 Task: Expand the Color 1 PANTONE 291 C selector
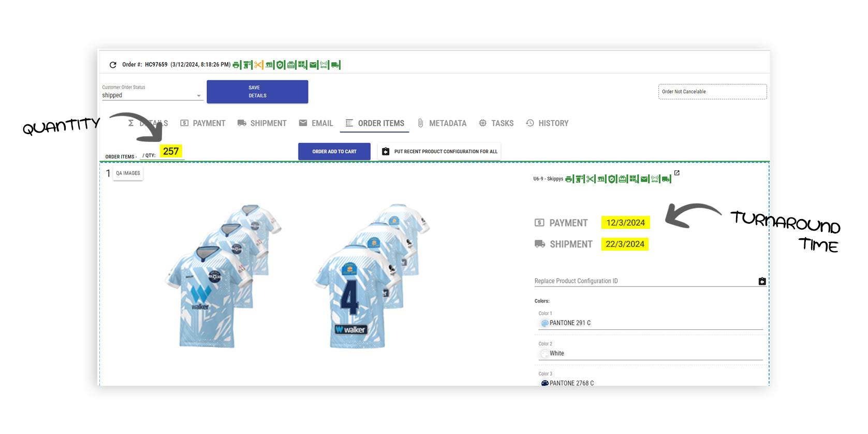tap(650, 323)
